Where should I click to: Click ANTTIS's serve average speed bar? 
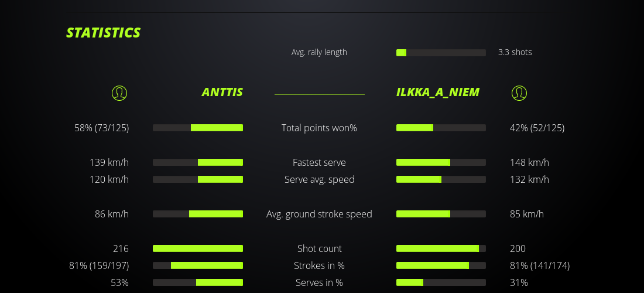pyautogui.click(x=198, y=179)
